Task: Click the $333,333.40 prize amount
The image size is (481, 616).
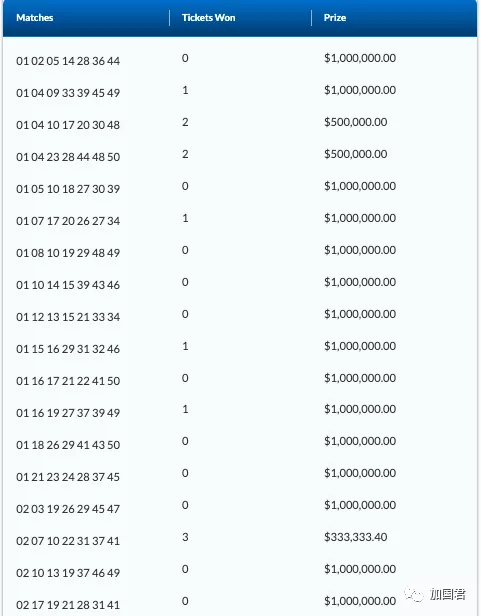Action: pos(356,537)
